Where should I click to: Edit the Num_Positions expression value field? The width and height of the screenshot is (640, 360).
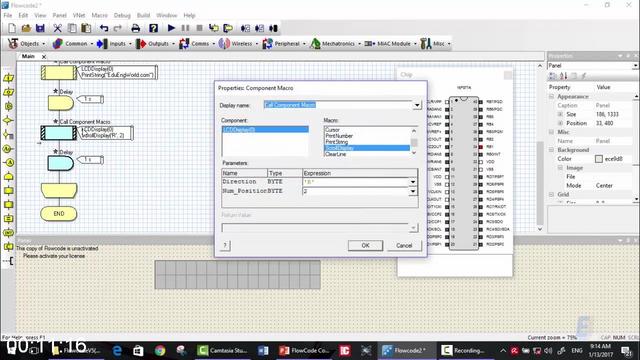(356, 191)
